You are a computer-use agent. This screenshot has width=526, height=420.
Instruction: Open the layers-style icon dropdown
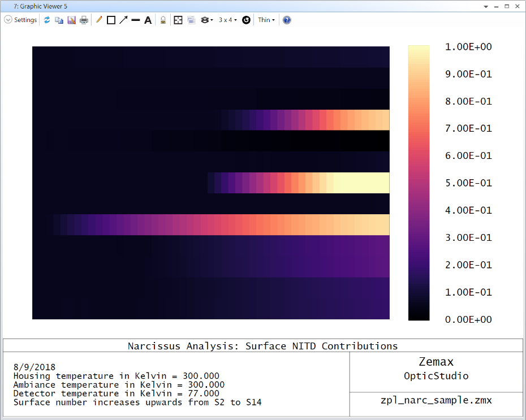pos(207,20)
